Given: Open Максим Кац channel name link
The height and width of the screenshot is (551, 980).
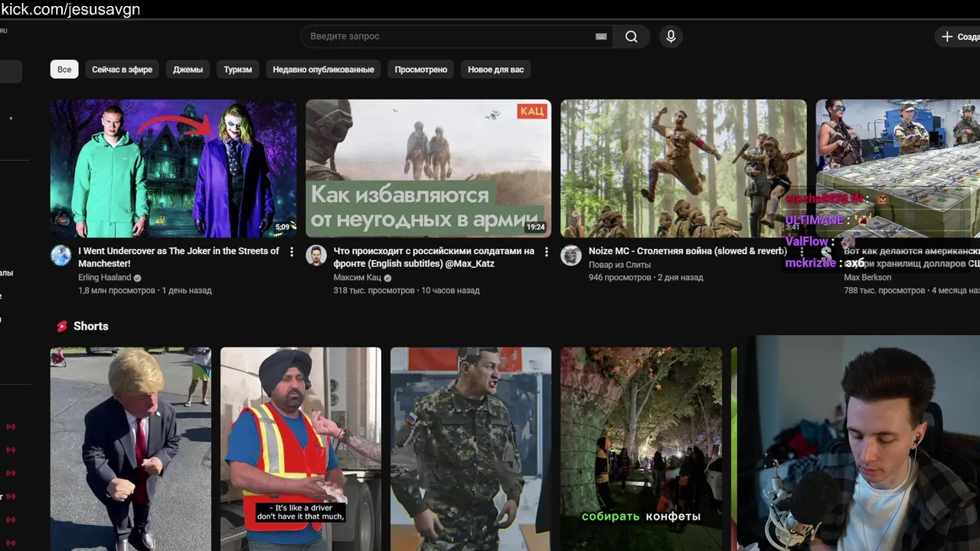Looking at the screenshot, I should [357, 278].
